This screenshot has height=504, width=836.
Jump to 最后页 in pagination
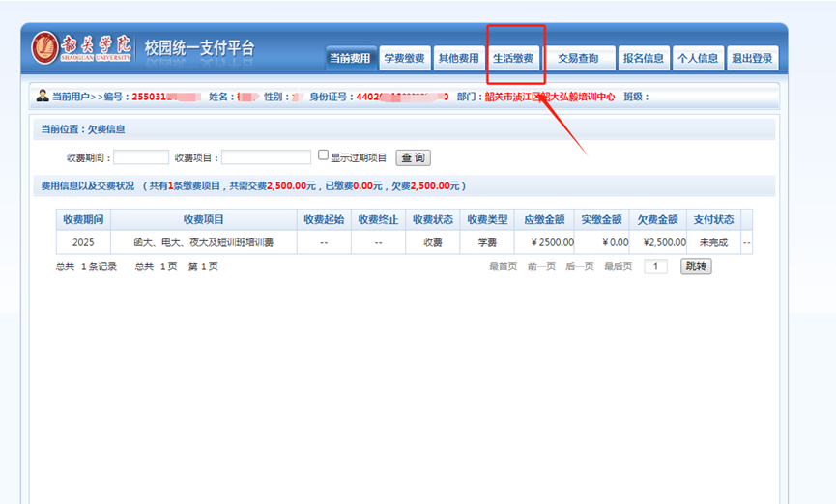618,266
